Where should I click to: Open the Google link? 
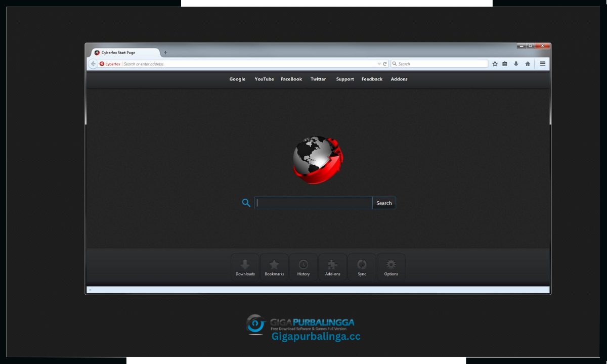237,79
